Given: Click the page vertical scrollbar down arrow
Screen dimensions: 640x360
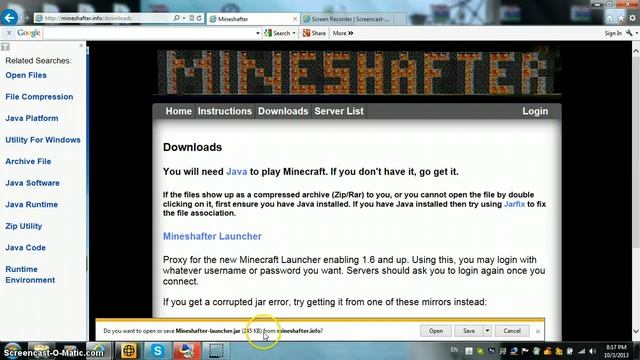Looking at the screenshot, I should [636, 331].
